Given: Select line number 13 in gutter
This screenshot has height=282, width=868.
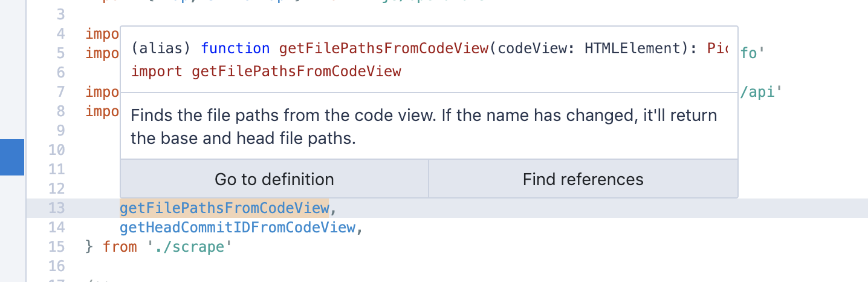Looking at the screenshot, I should click(x=56, y=208).
